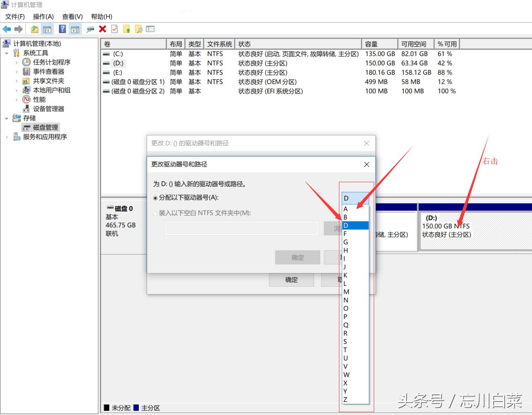Select the (C:) volume row

pos(279,54)
